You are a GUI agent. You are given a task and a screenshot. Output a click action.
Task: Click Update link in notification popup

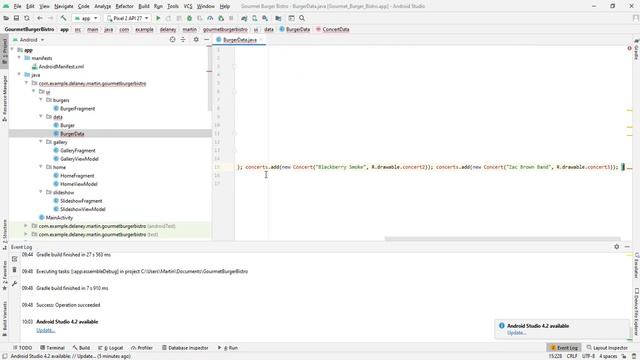point(516,333)
